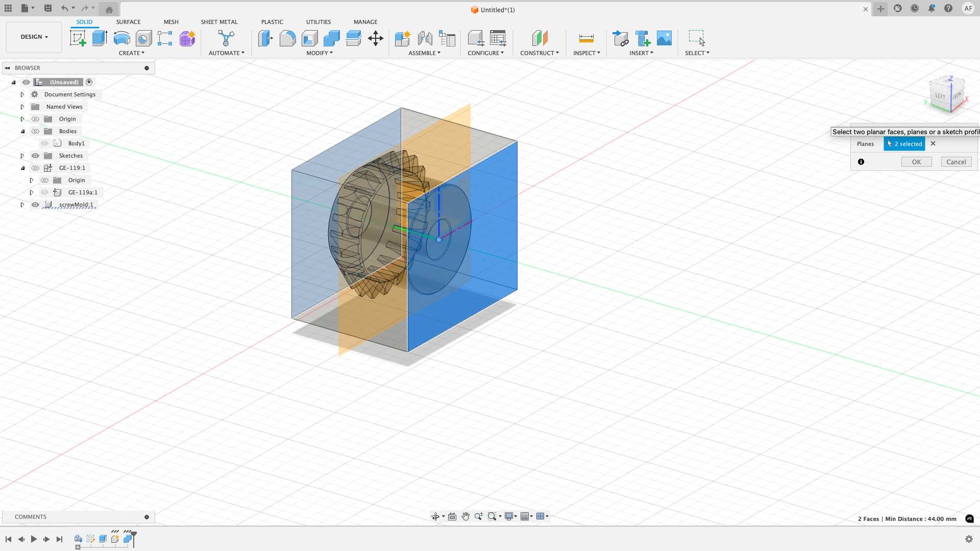The width and height of the screenshot is (980, 551).
Task: Switch to the SURFACE tab
Action: pyautogui.click(x=128, y=22)
